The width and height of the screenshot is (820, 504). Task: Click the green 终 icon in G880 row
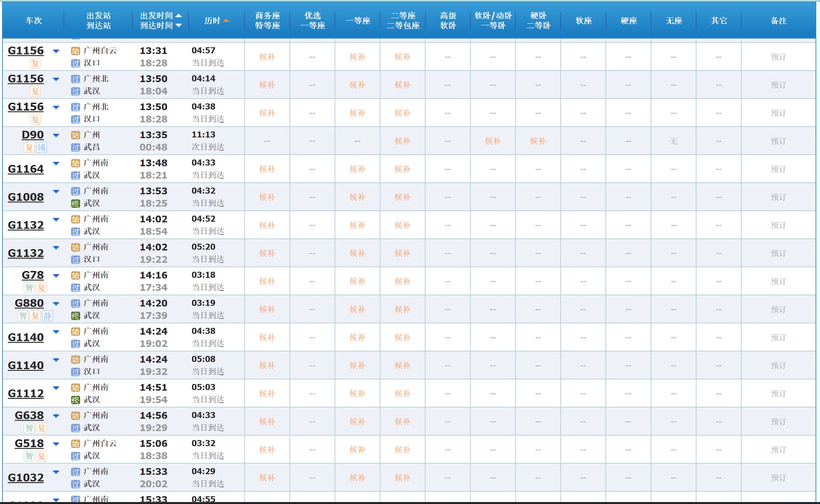(75, 315)
